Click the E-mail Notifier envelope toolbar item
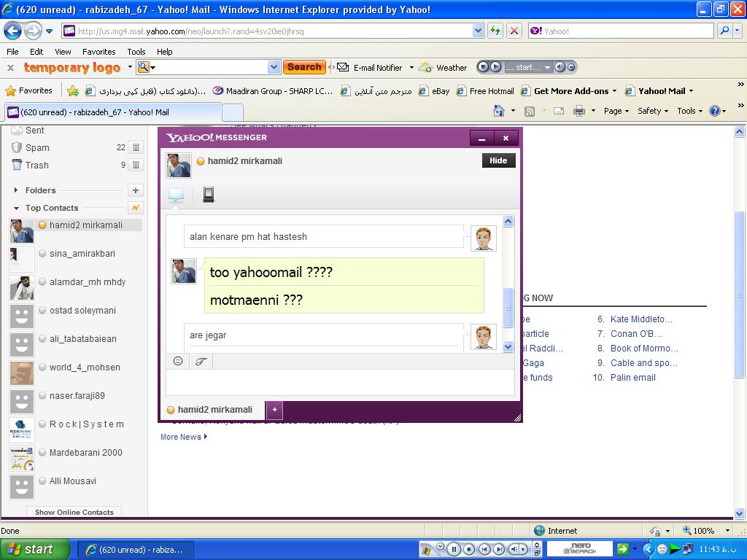The image size is (747, 560). click(x=370, y=68)
